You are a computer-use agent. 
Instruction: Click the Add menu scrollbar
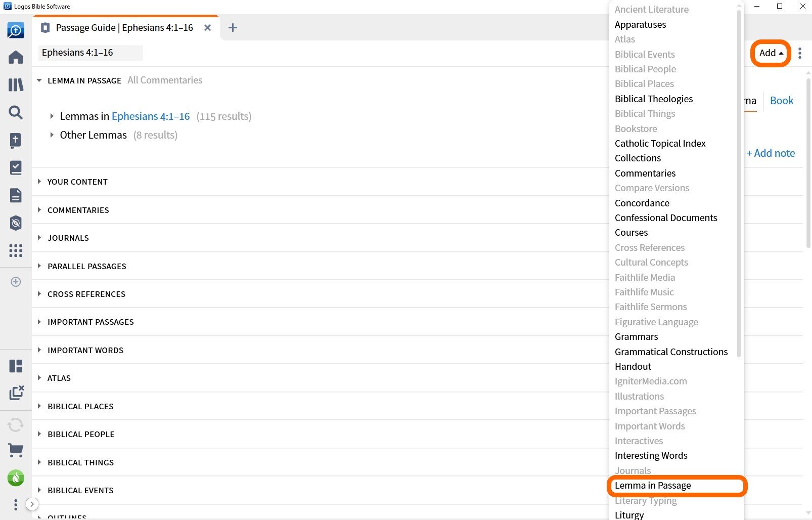click(x=739, y=183)
